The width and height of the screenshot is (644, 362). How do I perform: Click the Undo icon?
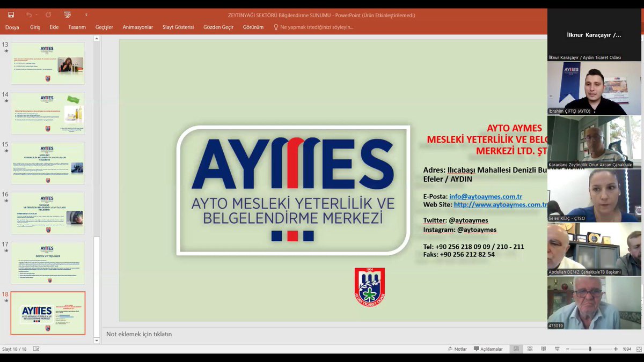point(30,13)
